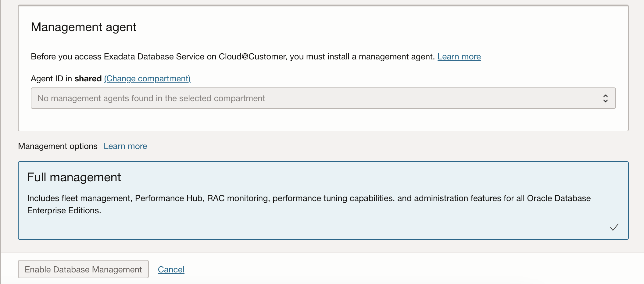Screen dimensions: 644x284
Task: Click the 'No management agents found' placeholder text
Action: (x=151, y=98)
